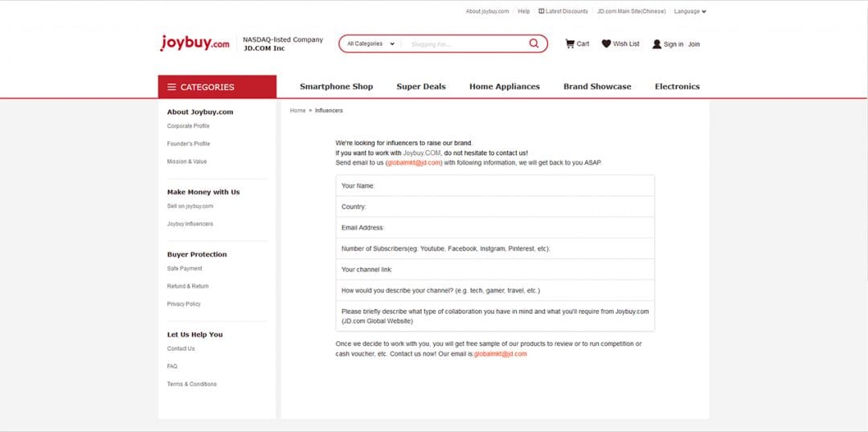Click the Join link

coord(694,44)
